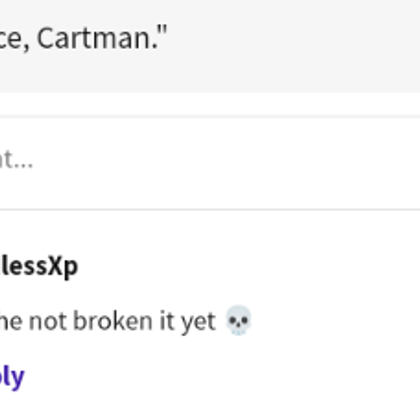Click the white gap under the gray quote block
The width and height of the screenshot is (420, 420).
(210, 104)
